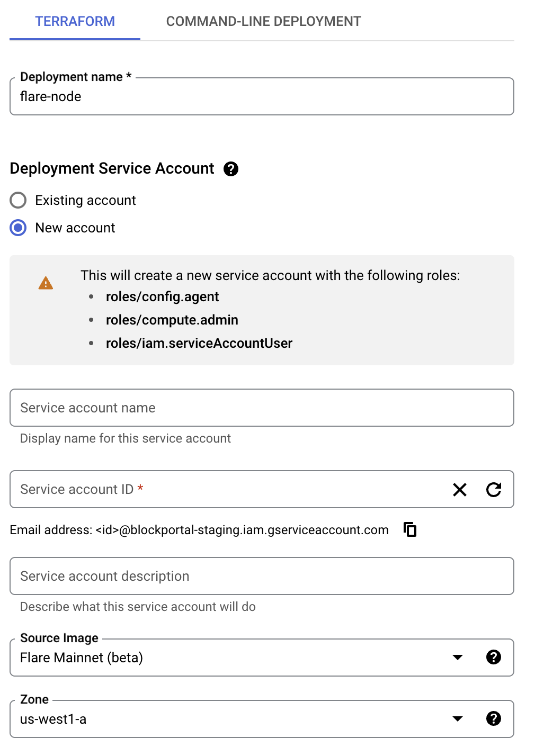Clear the Service account ID field

[x=460, y=490]
